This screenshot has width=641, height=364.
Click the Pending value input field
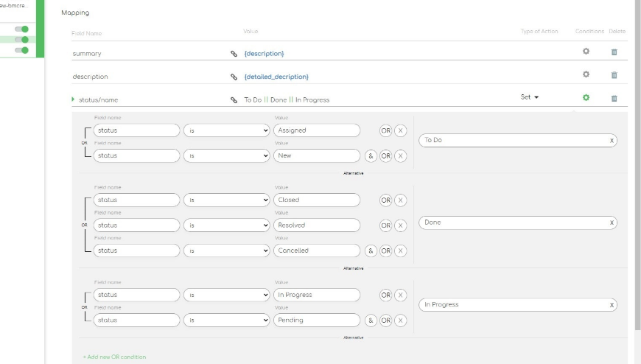pyautogui.click(x=316, y=321)
